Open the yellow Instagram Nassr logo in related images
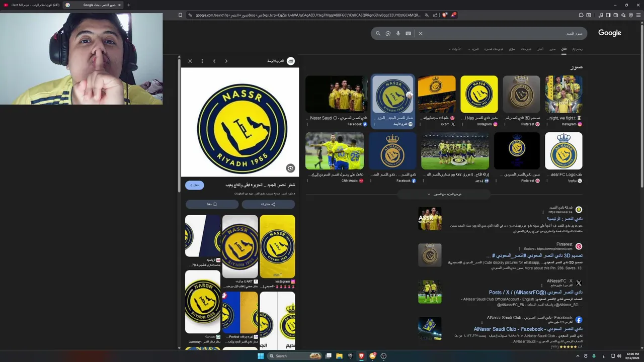This screenshot has width=644, height=362. point(277,246)
